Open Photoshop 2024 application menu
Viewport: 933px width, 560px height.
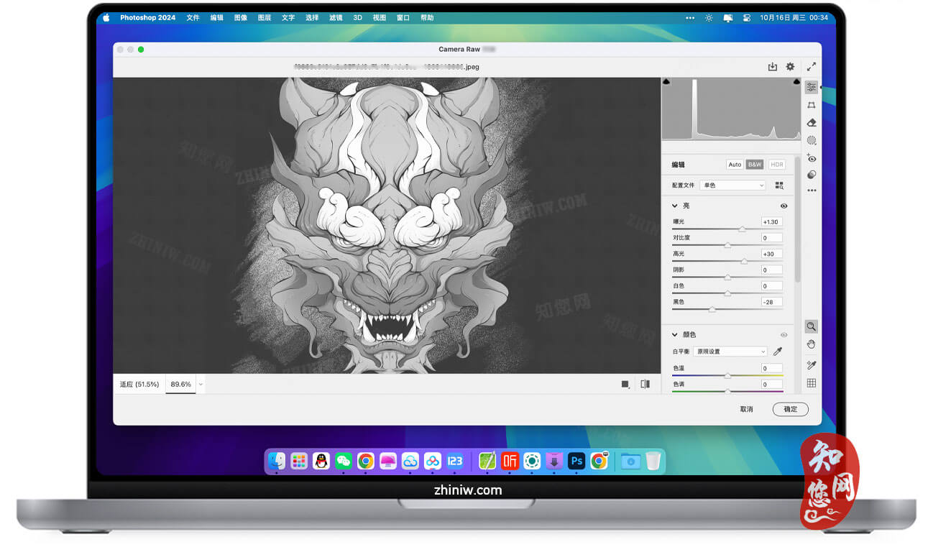pyautogui.click(x=147, y=18)
